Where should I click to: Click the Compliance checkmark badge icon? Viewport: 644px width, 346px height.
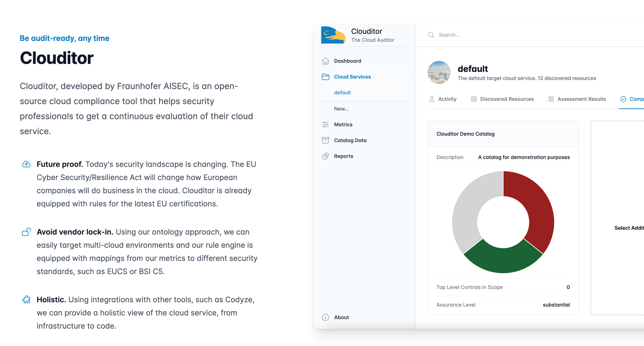coord(623,99)
